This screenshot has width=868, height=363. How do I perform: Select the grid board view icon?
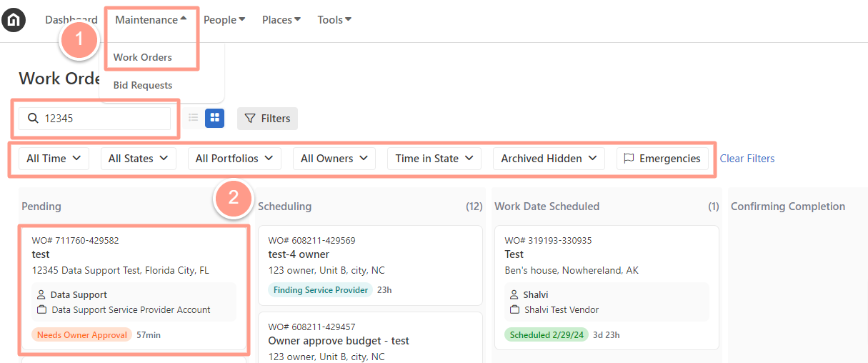point(214,118)
